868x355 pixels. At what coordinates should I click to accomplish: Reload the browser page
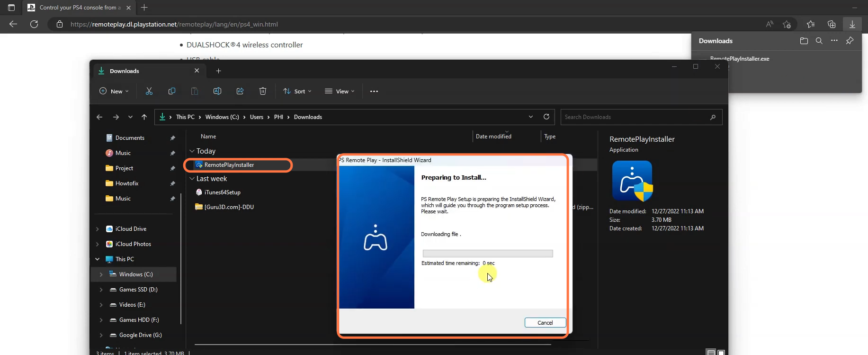point(34,24)
